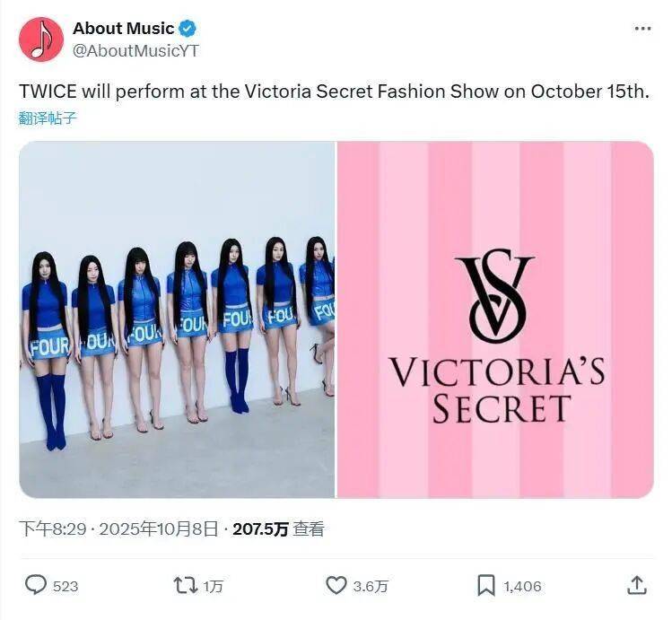Click the blue verified badge

coord(188,29)
